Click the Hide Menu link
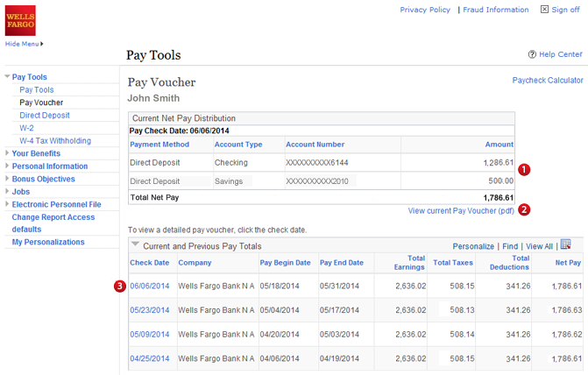Screen dimensions: 588x375 (x=22, y=44)
